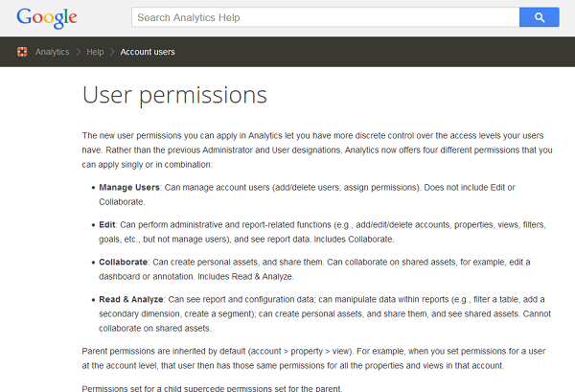Viewport: 575px width, 392px height.
Task: Click the bold Read & Analyze term
Action: pyautogui.click(x=131, y=300)
